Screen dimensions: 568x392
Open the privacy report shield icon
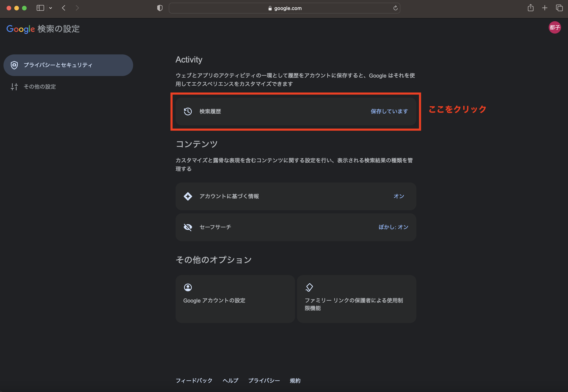coord(160,8)
